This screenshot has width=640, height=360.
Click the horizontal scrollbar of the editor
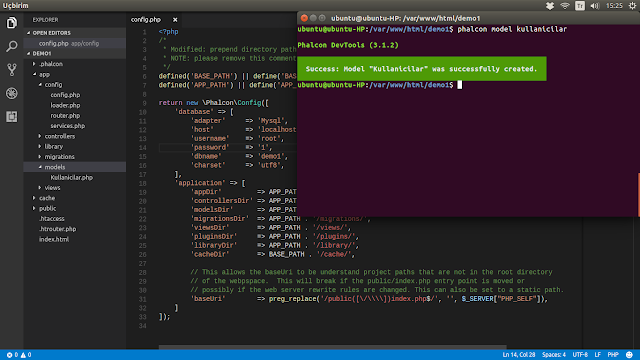click(x=333, y=347)
